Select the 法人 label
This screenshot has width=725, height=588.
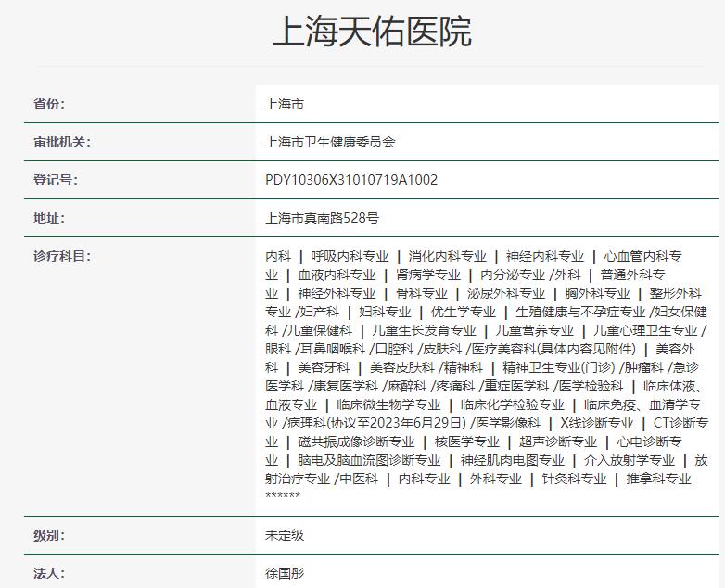tap(49, 574)
